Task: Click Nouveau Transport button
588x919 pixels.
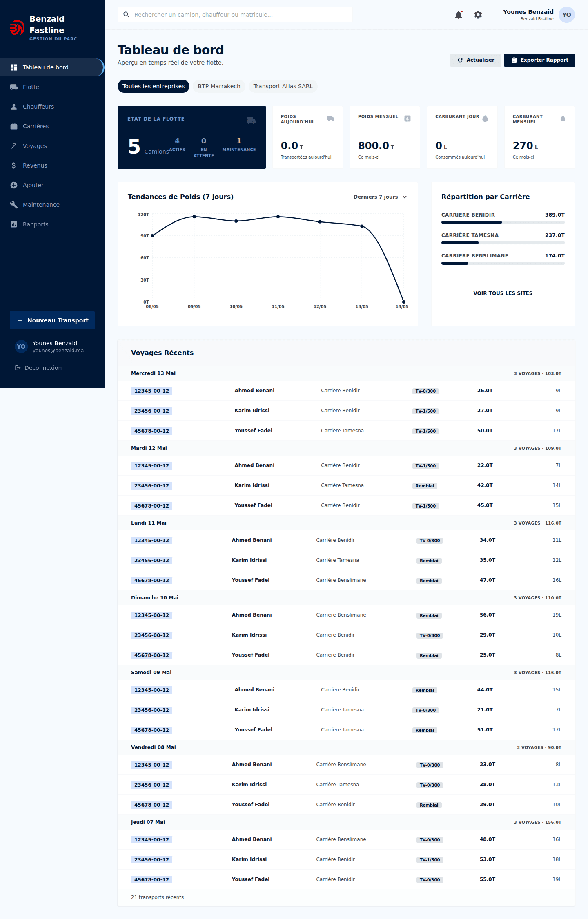Action: pyautogui.click(x=52, y=320)
